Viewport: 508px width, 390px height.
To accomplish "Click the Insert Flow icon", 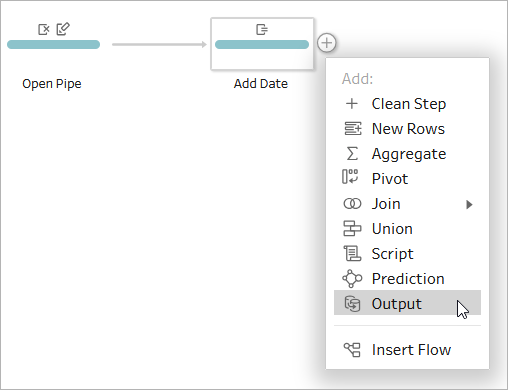I will (352, 350).
